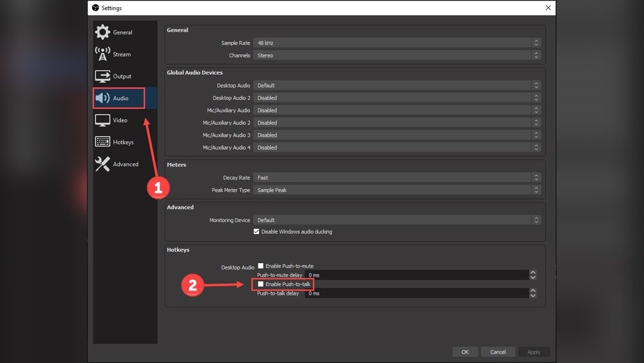Open the Monitoring Device dropdown
644x363 pixels.
[x=397, y=220]
